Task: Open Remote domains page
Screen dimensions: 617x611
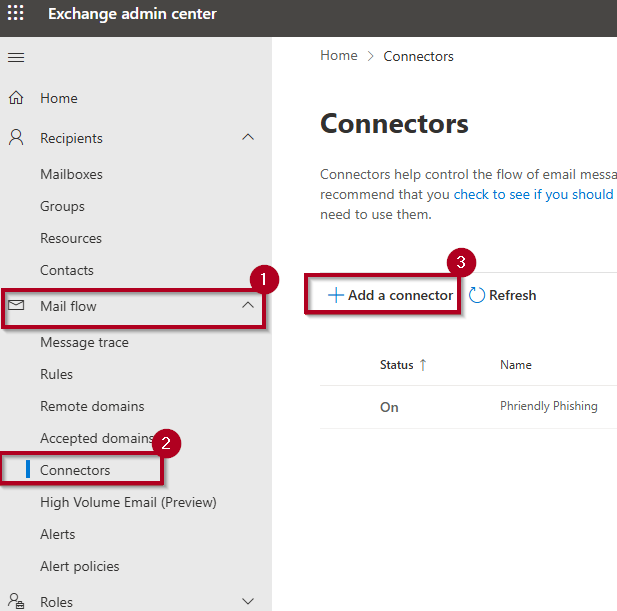Action: [92, 406]
